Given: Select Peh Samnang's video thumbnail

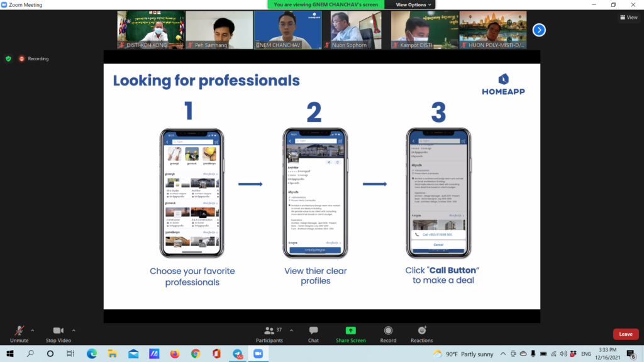Looking at the screenshot, I should [219, 30].
